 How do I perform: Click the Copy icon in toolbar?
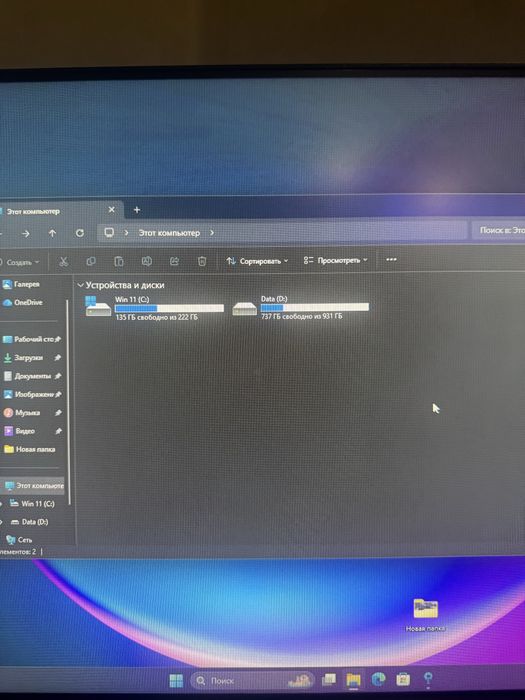(x=91, y=262)
